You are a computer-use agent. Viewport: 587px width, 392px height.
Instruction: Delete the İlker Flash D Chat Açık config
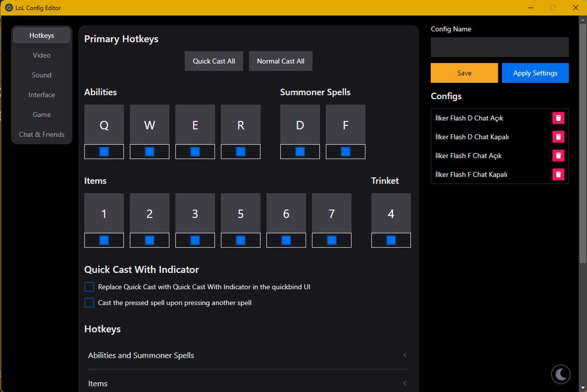(558, 118)
